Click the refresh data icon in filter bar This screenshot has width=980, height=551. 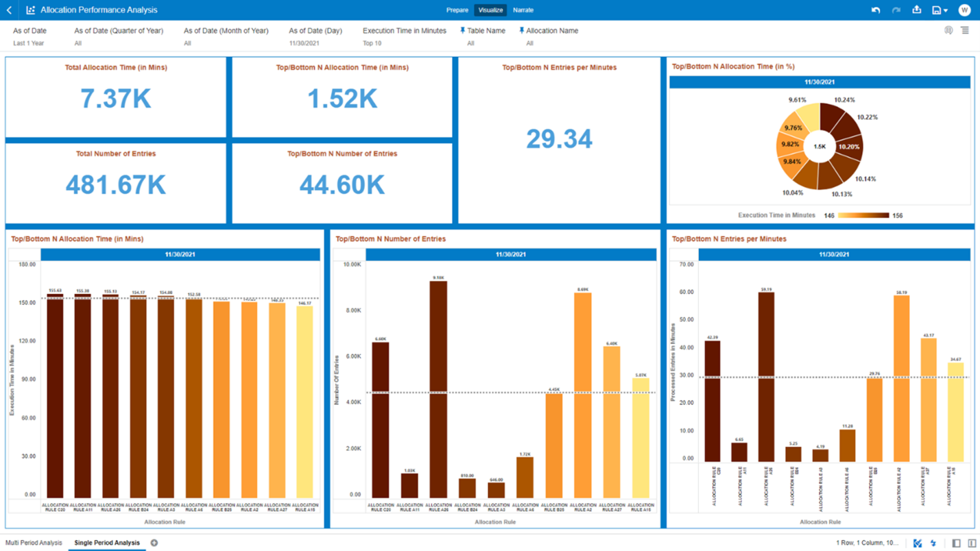pos(948,30)
